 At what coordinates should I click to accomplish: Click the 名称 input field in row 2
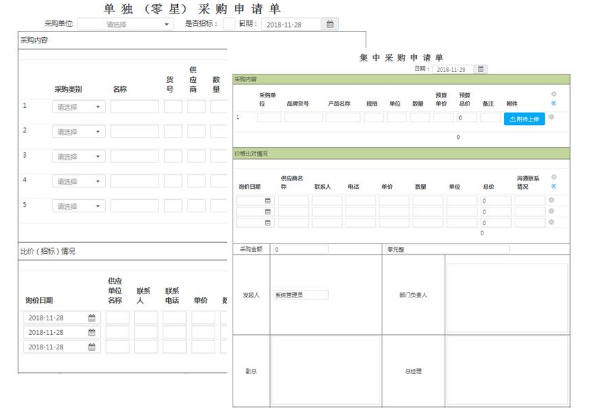point(134,131)
